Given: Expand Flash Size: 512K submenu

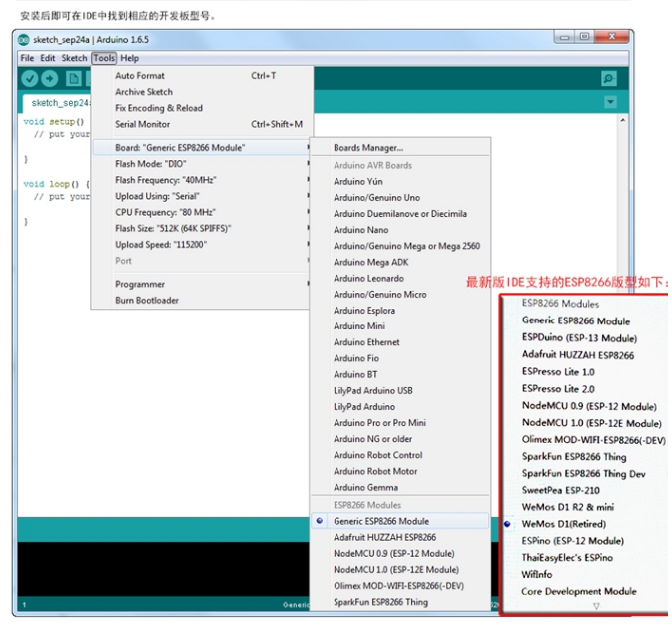Looking at the screenshot, I should (x=202, y=229).
